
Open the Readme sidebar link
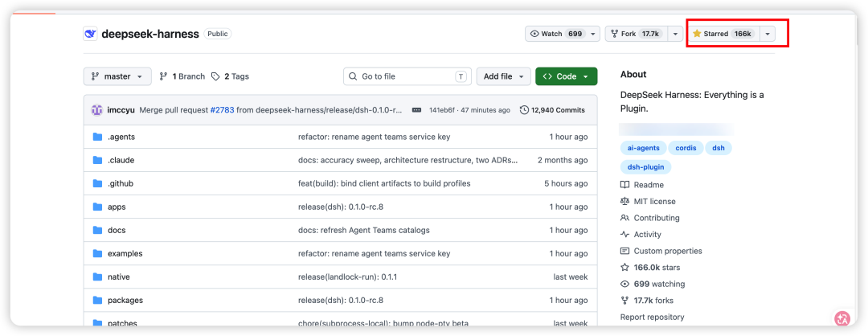coord(642,185)
